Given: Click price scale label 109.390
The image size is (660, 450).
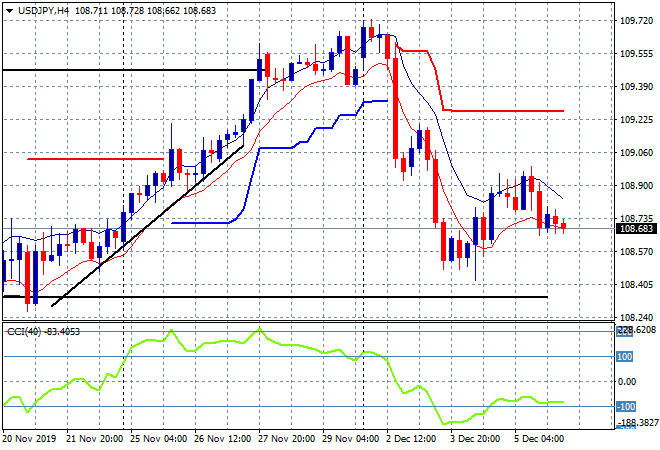Looking at the screenshot, I should [x=636, y=86].
